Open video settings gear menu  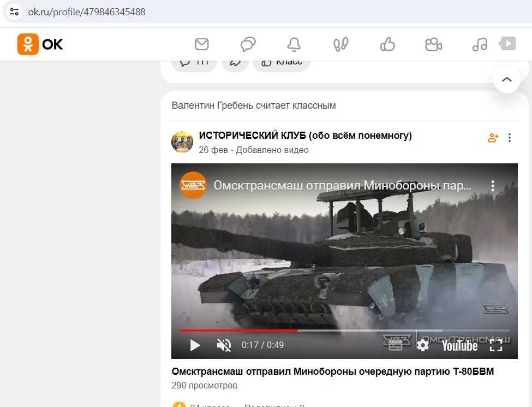pos(423,345)
